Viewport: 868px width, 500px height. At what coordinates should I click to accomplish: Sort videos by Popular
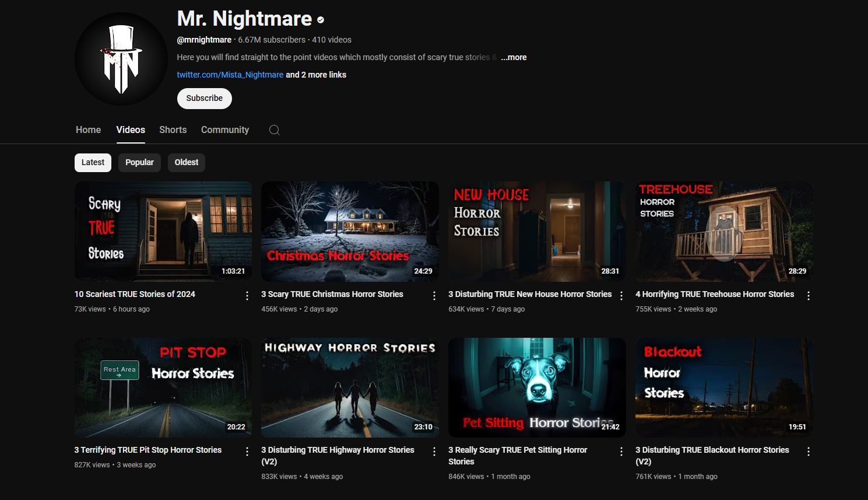point(139,162)
